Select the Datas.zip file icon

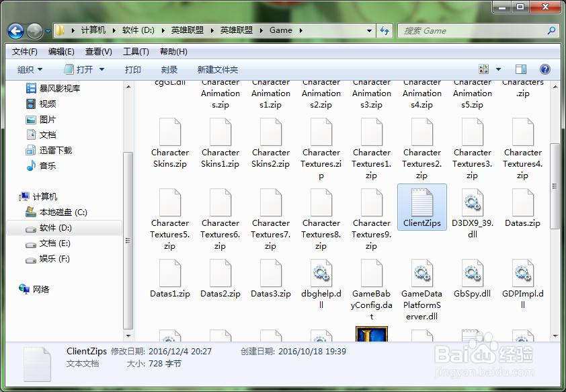(523, 202)
